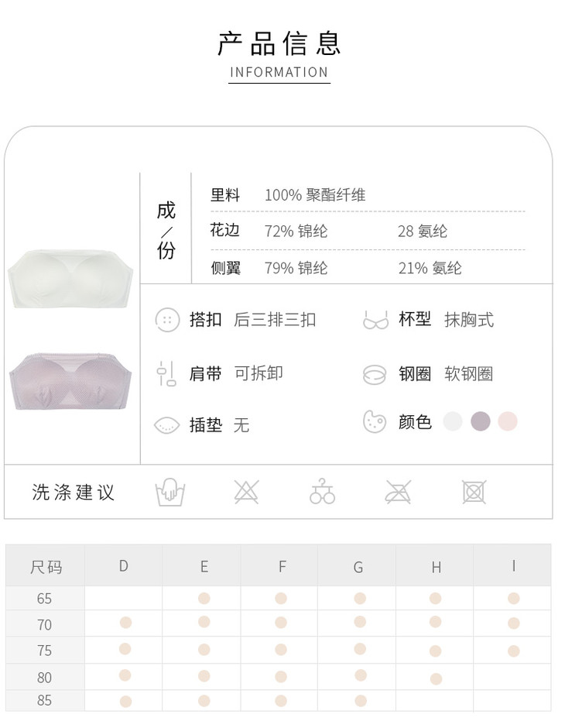Select the purple-gray color swatch

(481, 421)
